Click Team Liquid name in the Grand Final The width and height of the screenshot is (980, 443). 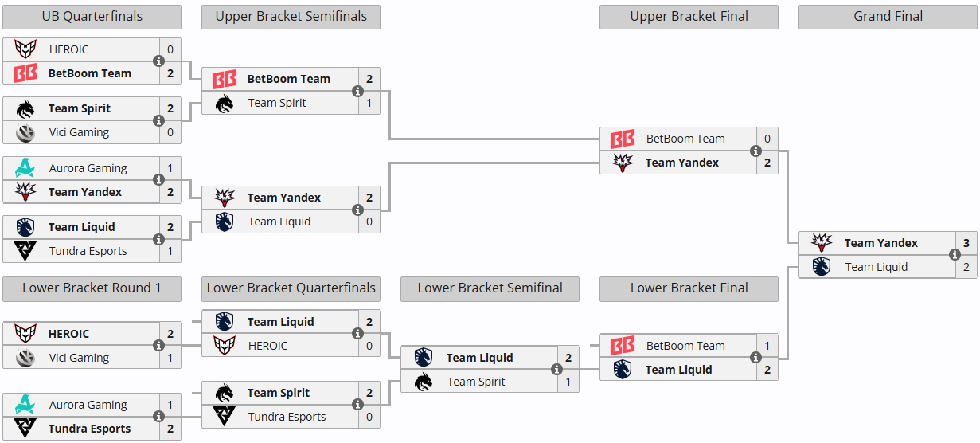tap(876, 267)
